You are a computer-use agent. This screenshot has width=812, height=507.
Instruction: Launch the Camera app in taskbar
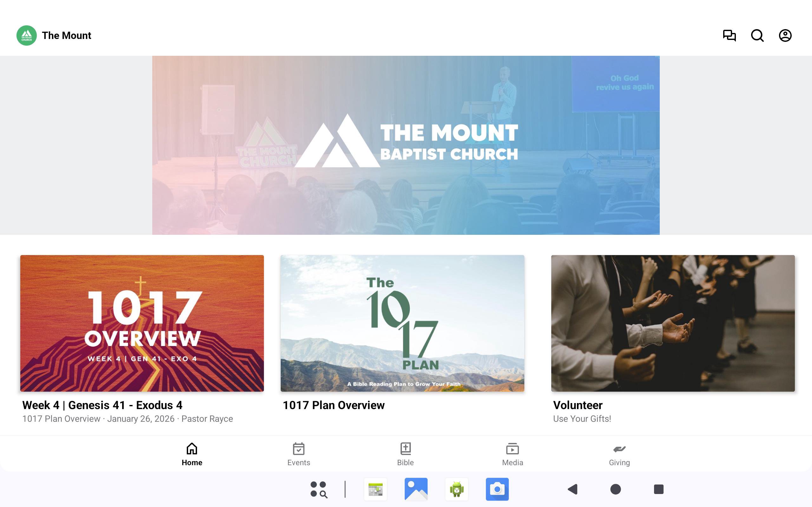[x=497, y=489]
